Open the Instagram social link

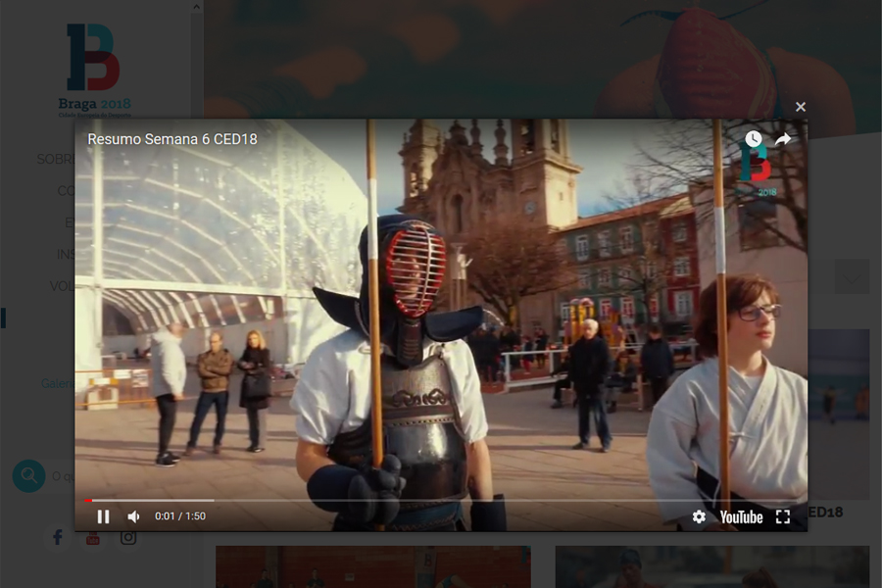tap(128, 537)
